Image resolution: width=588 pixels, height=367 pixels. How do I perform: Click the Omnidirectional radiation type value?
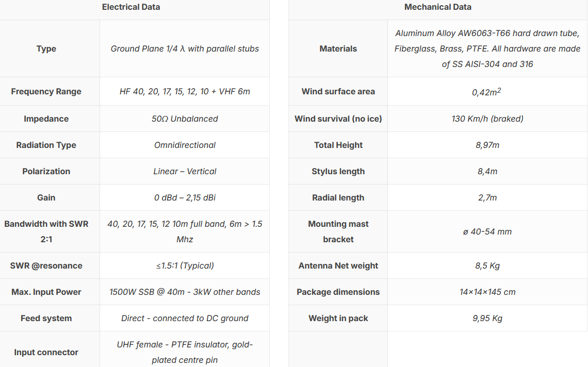185,145
